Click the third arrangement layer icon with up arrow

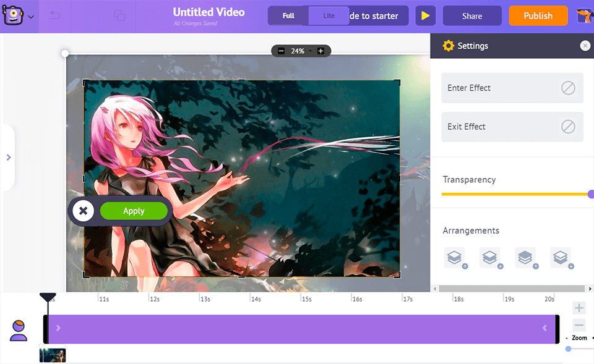[x=526, y=258]
